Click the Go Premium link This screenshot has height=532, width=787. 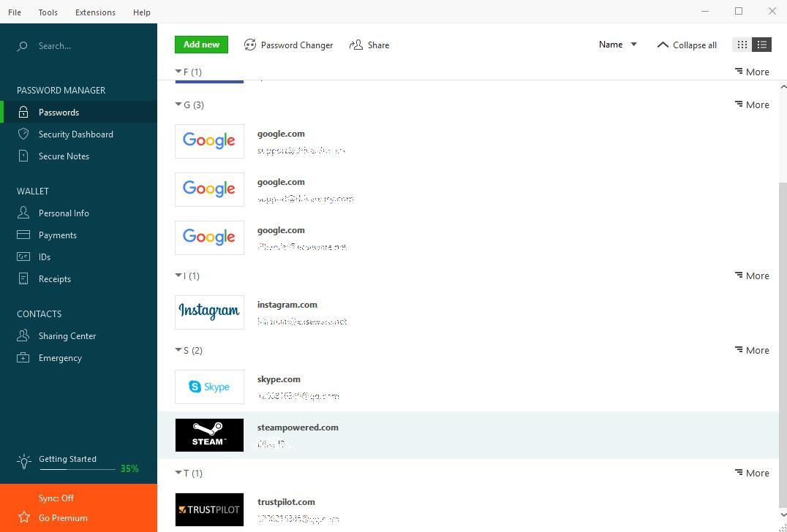coord(63,518)
